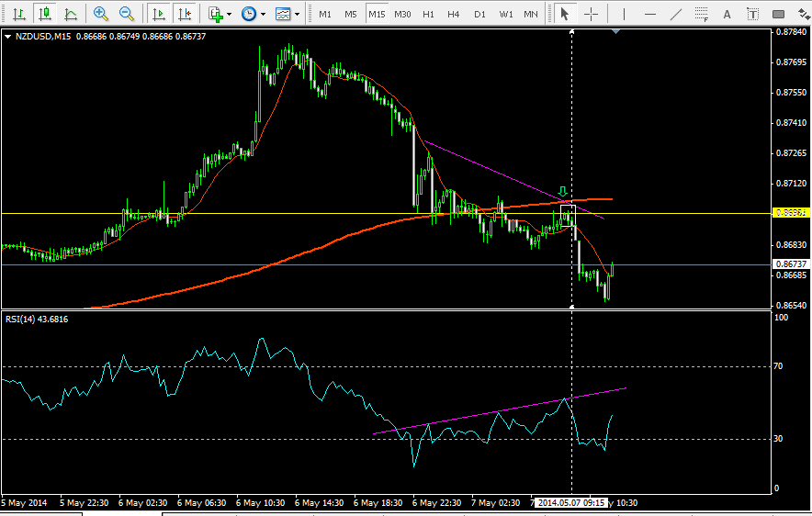Select the D1 daily timeframe

click(x=479, y=14)
